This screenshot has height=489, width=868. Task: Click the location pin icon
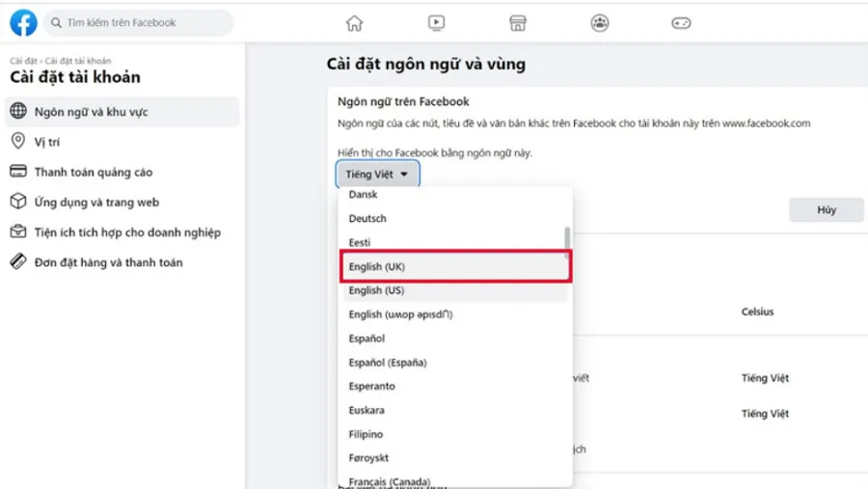point(18,141)
